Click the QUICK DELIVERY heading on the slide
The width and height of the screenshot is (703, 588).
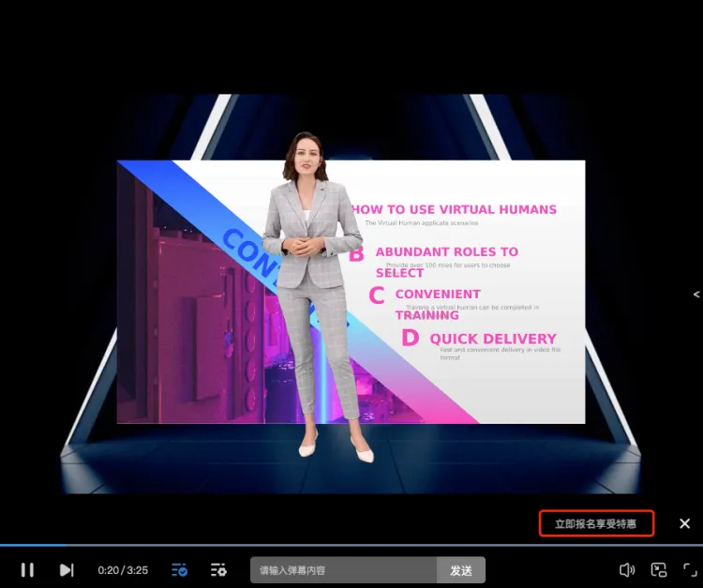[492, 339]
